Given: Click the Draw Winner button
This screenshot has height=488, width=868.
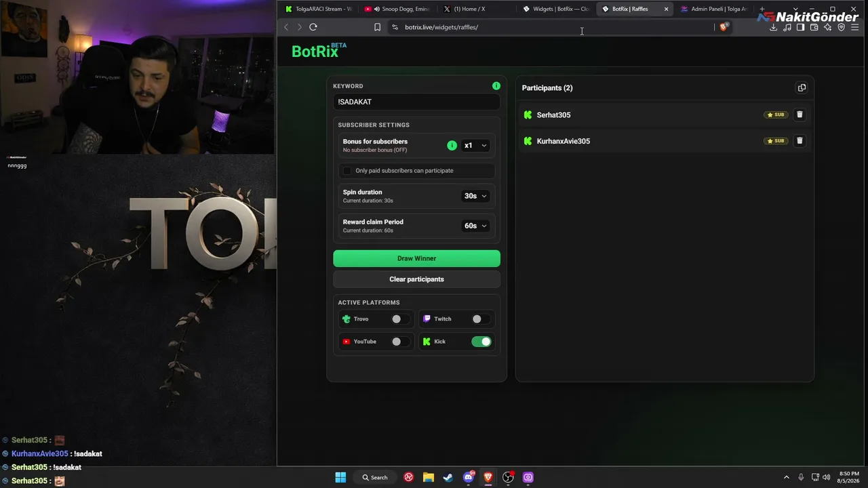Looking at the screenshot, I should pyautogui.click(x=416, y=258).
